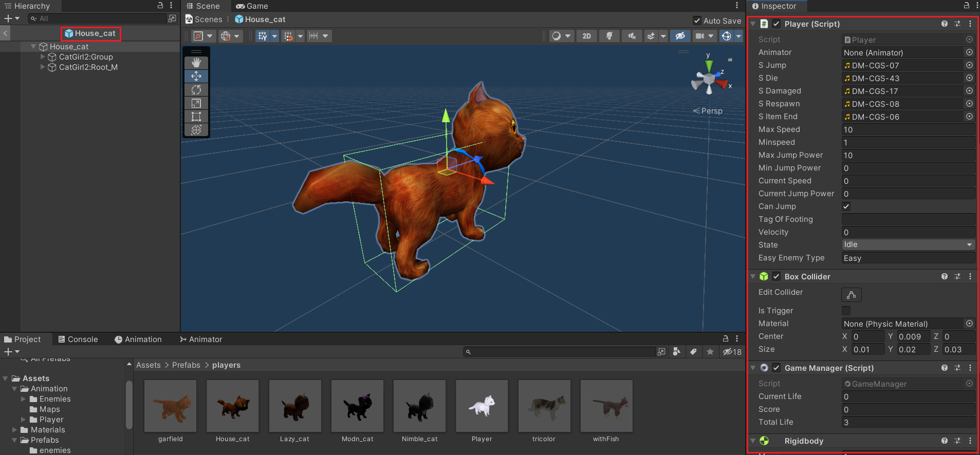
Task: Toggle scene lighting button
Action: point(609,36)
